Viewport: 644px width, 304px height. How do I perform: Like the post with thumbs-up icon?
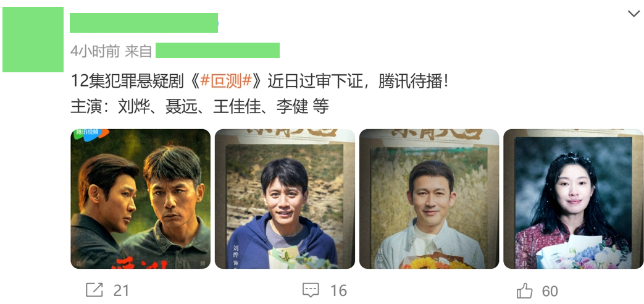[524, 291]
